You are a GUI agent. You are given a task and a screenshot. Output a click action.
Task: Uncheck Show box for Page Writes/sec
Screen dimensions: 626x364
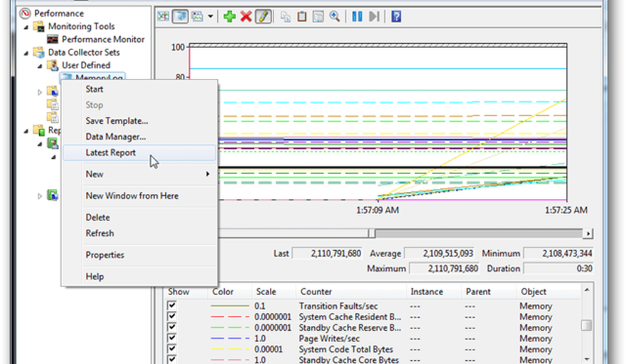172,338
